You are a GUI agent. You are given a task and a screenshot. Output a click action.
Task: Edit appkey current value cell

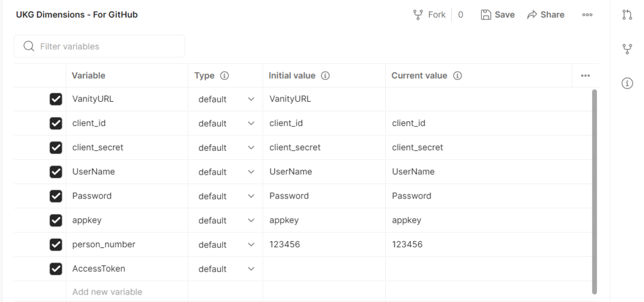click(x=489, y=220)
